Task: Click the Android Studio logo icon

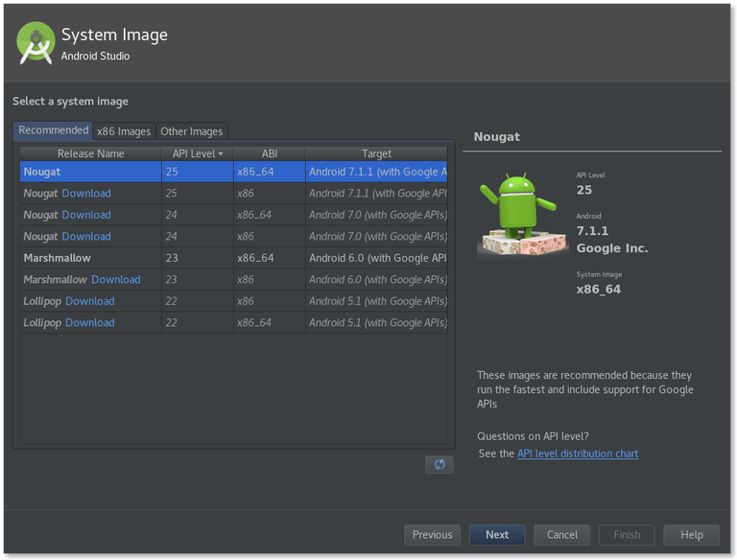Action: pos(36,43)
